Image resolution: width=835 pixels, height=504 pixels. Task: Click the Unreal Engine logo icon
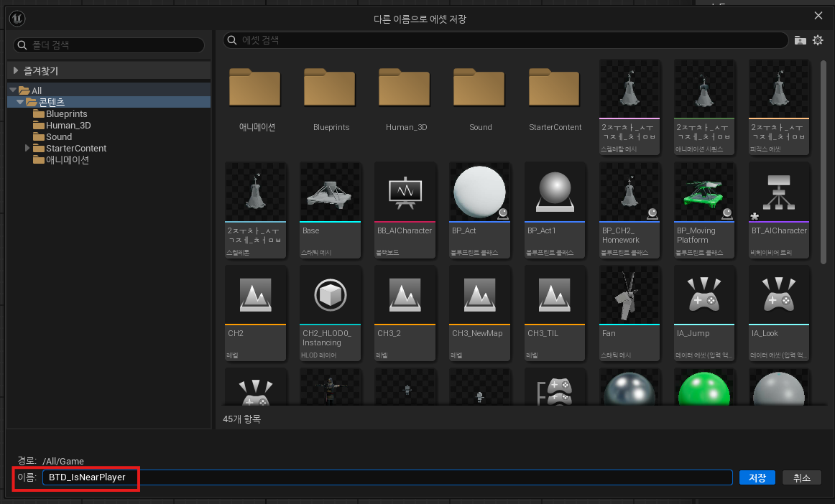coord(17,19)
